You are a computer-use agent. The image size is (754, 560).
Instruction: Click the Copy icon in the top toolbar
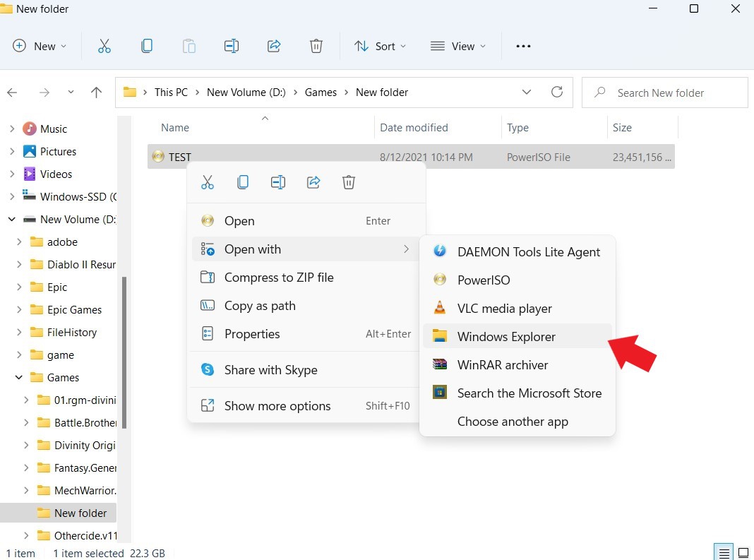(147, 46)
